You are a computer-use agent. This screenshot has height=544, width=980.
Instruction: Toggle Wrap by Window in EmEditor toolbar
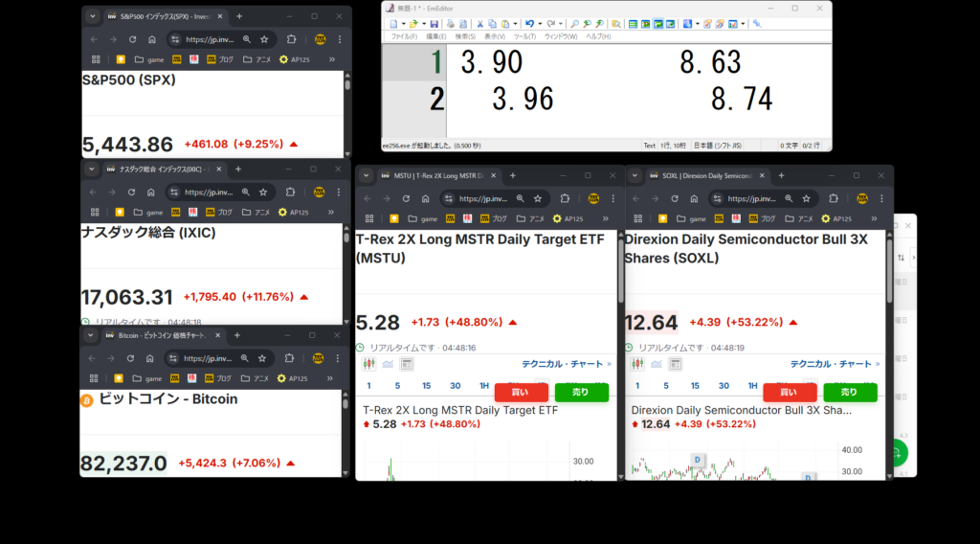pos(658,24)
